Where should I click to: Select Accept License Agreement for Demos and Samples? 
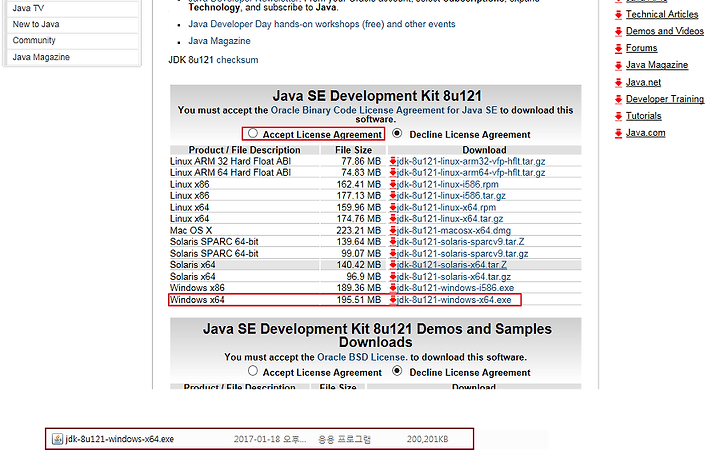(x=253, y=371)
